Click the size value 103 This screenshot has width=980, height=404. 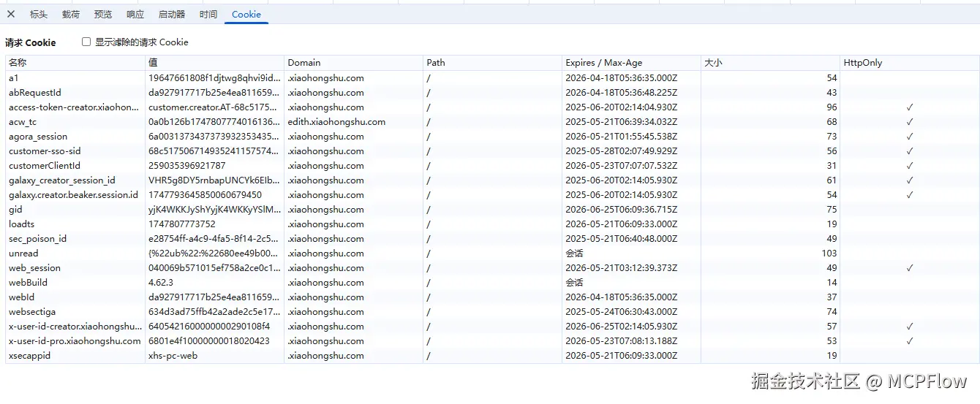[x=829, y=254]
